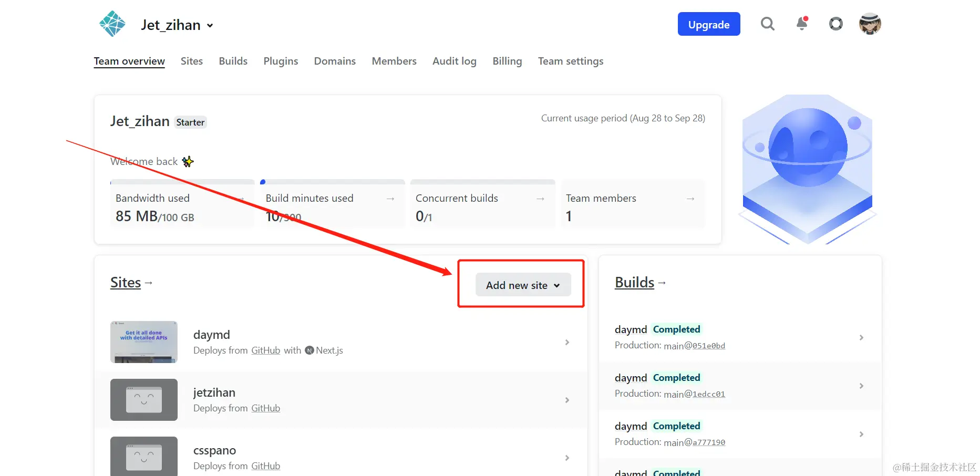The image size is (980, 476).
Task: Click the GitHub link under jetzihan
Action: pyautogui.click(x=265, y=408)
